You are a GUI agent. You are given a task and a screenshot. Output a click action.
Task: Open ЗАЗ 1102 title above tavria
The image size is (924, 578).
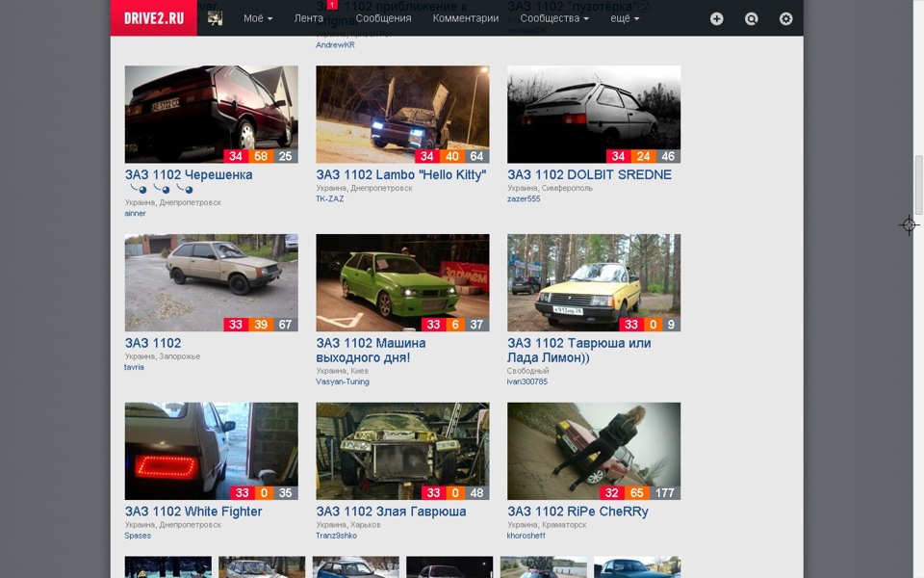pos(153,343)
